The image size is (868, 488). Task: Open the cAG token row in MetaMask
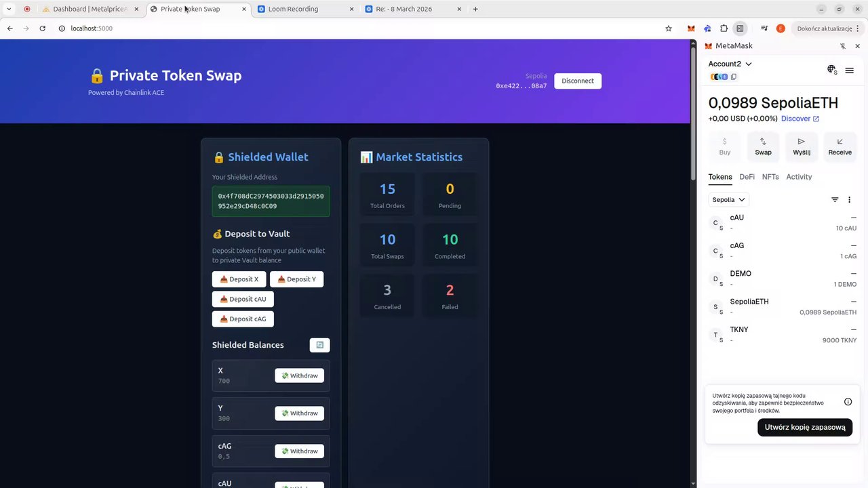click(x=783, y=251)
